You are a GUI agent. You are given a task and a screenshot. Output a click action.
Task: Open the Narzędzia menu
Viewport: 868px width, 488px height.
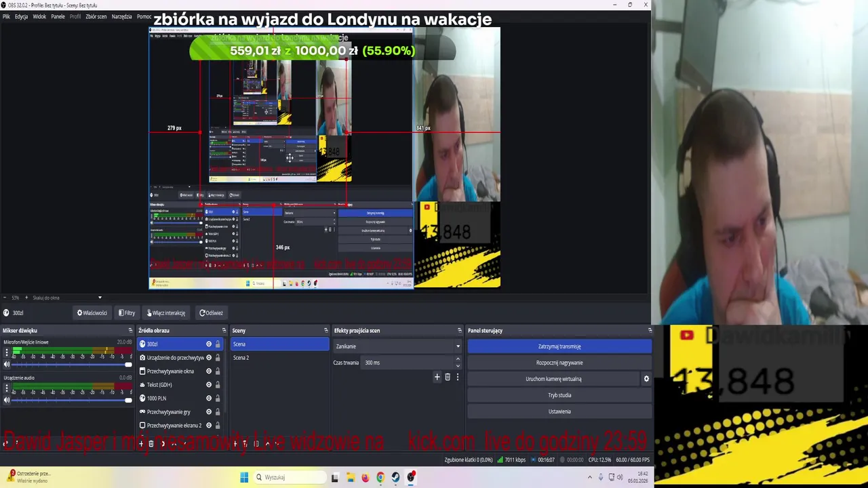coord(122,16)
